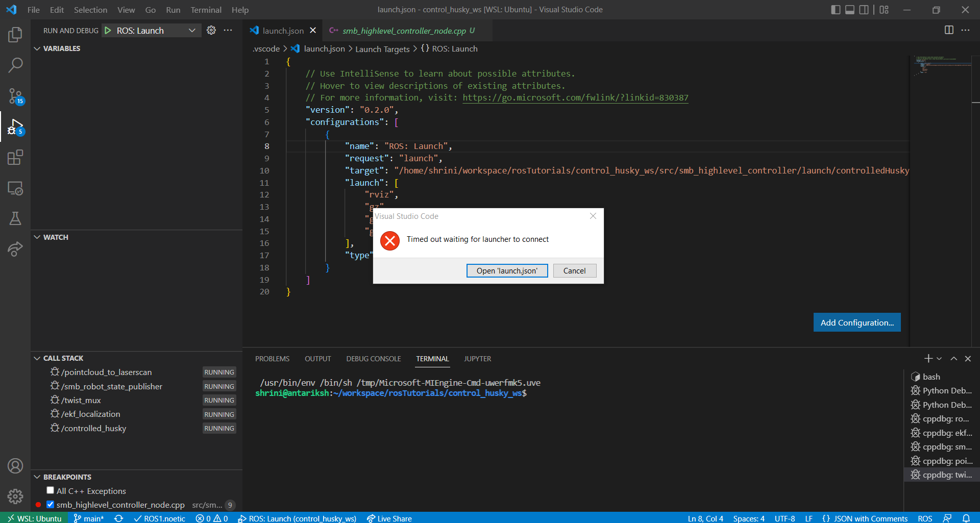Viewport: 980px width, 523px height.
Task: Start debugging with the green play icon
Action: tap(108, 30)
